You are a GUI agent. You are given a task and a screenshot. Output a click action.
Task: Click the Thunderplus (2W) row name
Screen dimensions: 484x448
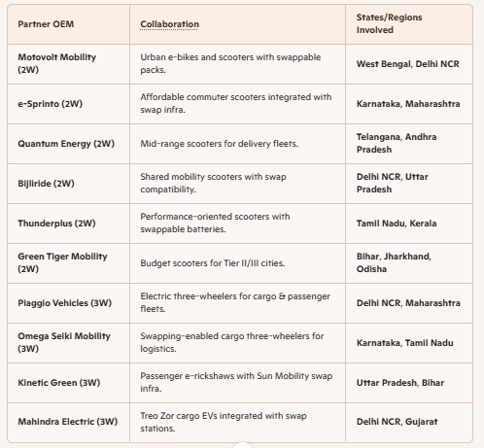(56, 224)
